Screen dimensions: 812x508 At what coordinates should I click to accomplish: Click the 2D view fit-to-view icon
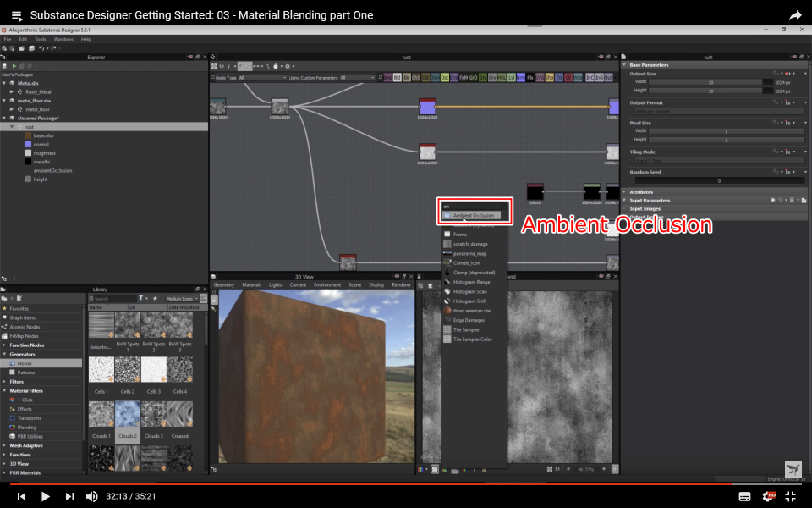click(x=549, y=469)
